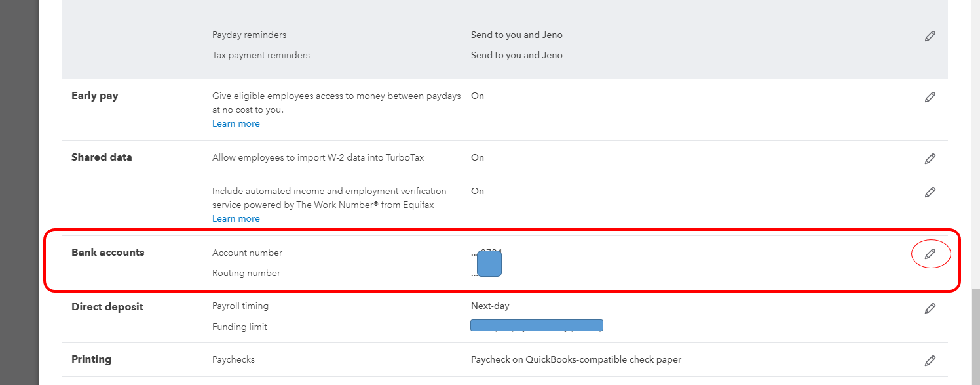Edit the Equifax income verification setting
The width and height of the screenshot is (980, 385).
930,192
